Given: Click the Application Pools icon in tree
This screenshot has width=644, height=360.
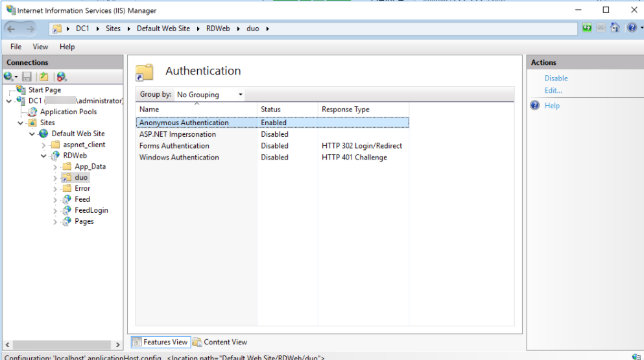Looking at the screenshot, I should coord(34,112).
